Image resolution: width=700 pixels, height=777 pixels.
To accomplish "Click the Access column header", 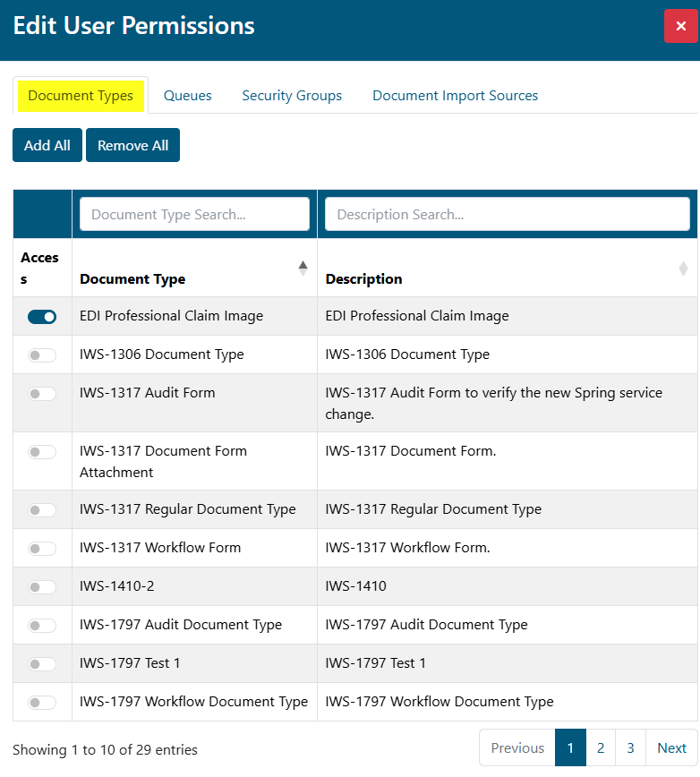I will tap(42, 268).
